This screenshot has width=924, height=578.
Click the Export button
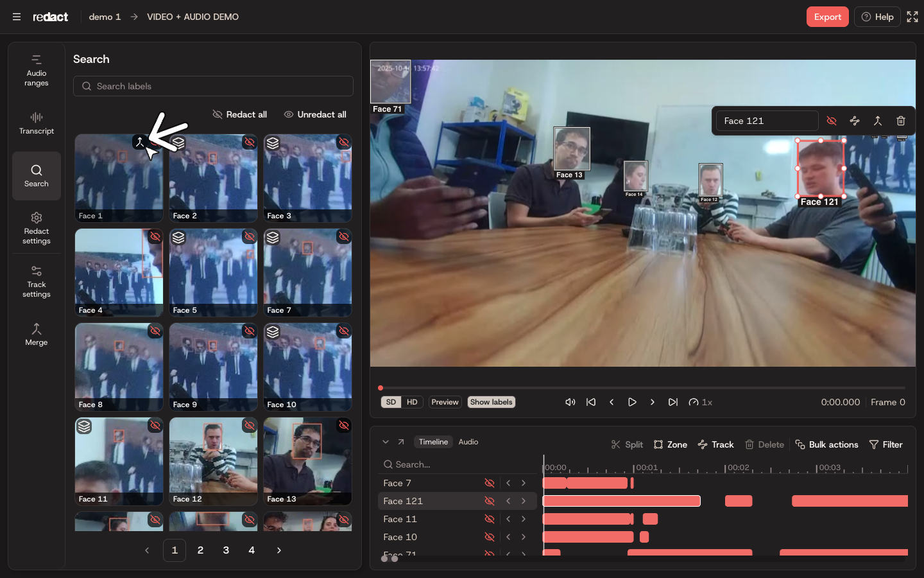tap(828, 17)
